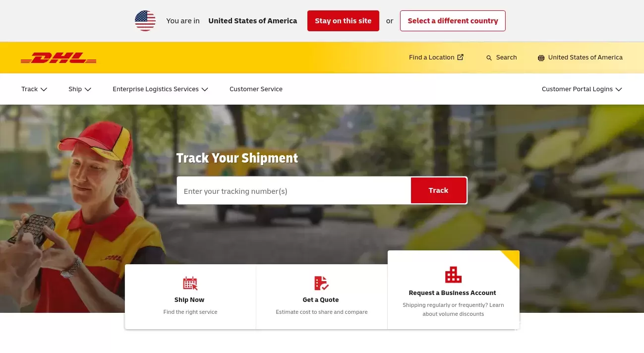This screenshot has width=644, height=353.
Task: Open the Customer Portal Logins dropdown
Action: point(582,89)
